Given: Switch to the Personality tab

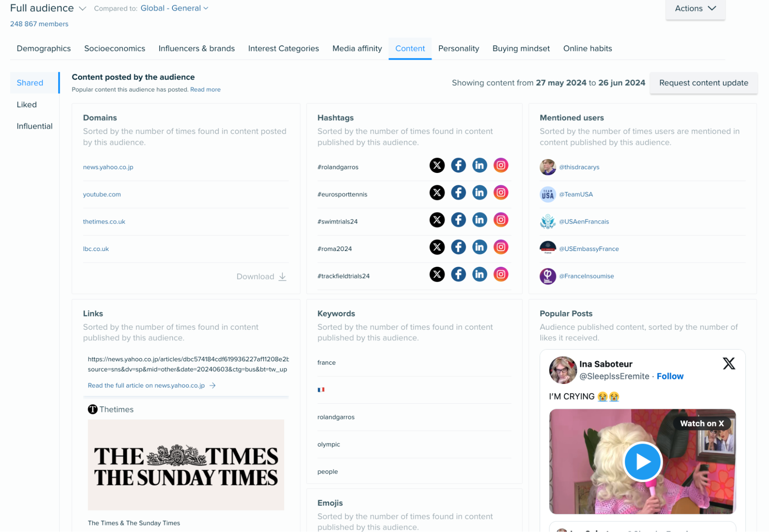Looking at the screenshot, I should point(459,48).
